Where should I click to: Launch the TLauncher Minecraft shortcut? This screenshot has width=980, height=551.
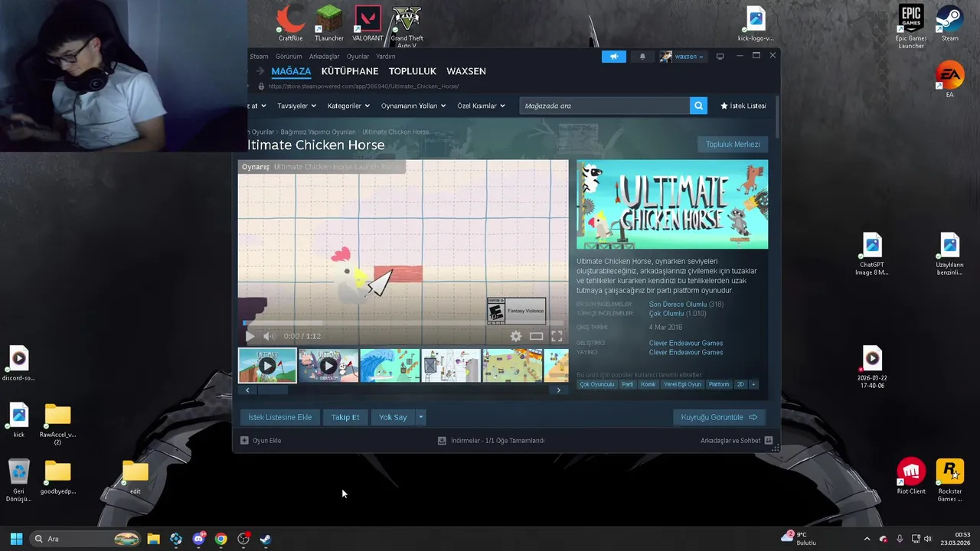[x=329, y=23]
